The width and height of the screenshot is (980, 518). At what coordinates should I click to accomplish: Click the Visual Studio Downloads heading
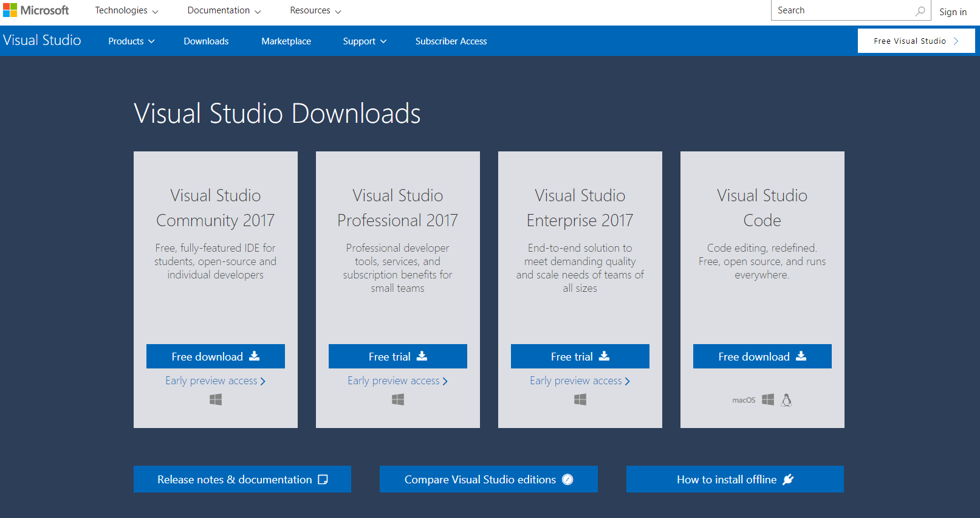tap(277, 114)
